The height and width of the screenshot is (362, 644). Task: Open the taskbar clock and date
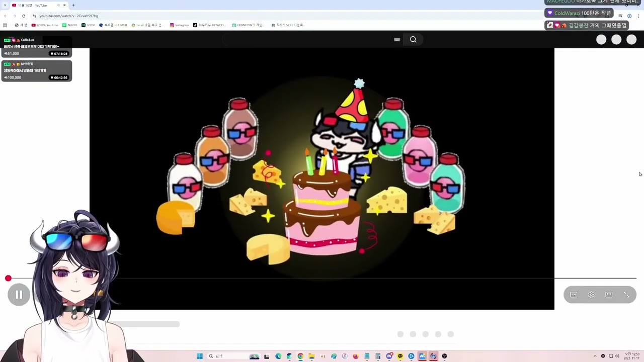click(631, 356)
